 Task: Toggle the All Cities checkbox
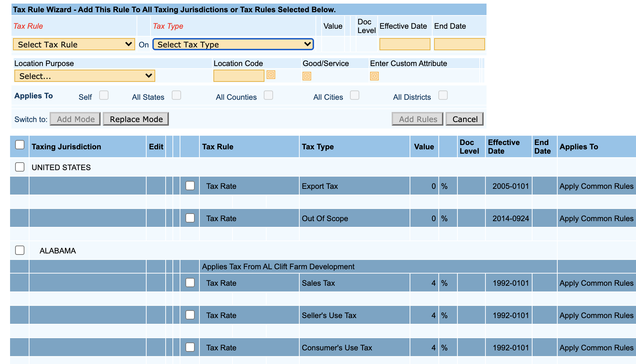point(354,95)
